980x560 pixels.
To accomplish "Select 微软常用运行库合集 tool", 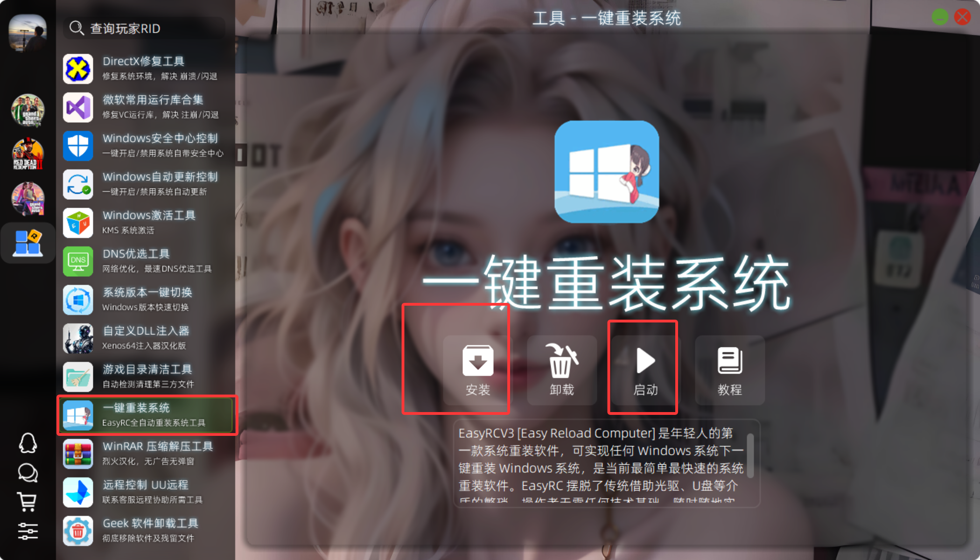I will click(146, 107).
